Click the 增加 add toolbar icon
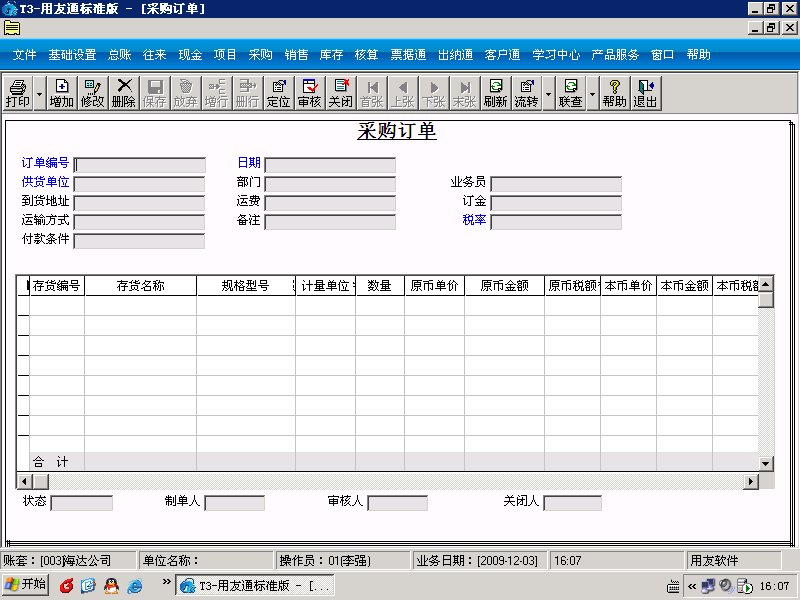800x600 pixels. (62, 93)
